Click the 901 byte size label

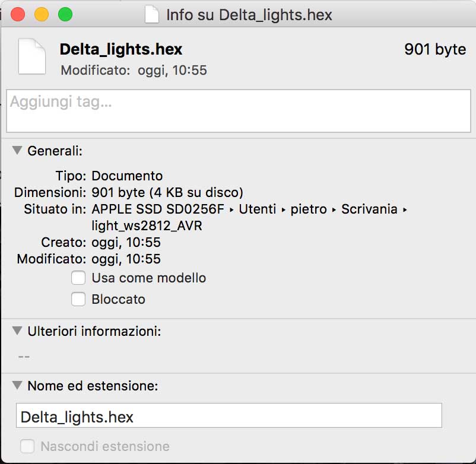coord(435,49)
